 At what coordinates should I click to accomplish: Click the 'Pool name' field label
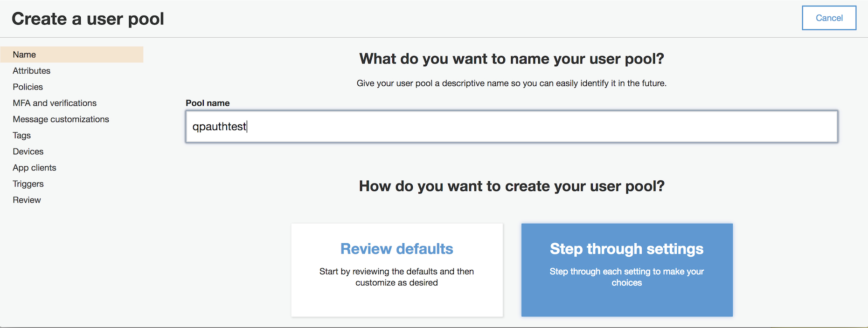pyautogui.click(x=208, y=103)
